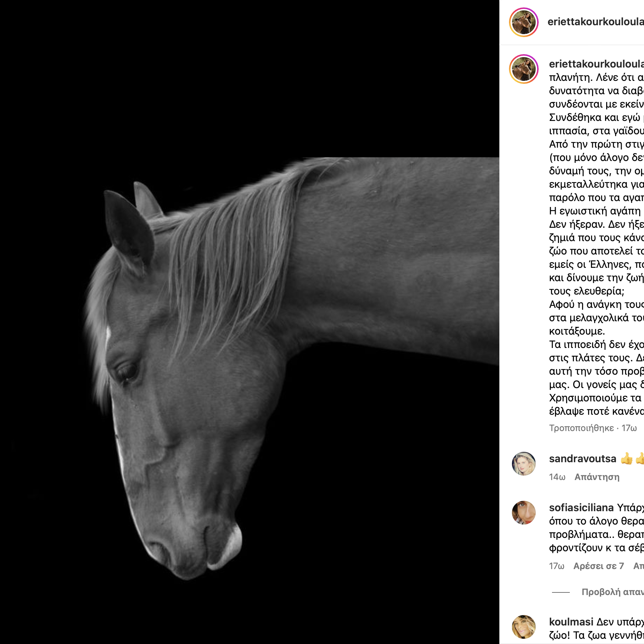Expand hidden replies with Προβολή απαντήσεων
The height and width of the screenshot is (644, 644).
click(613, 592)
